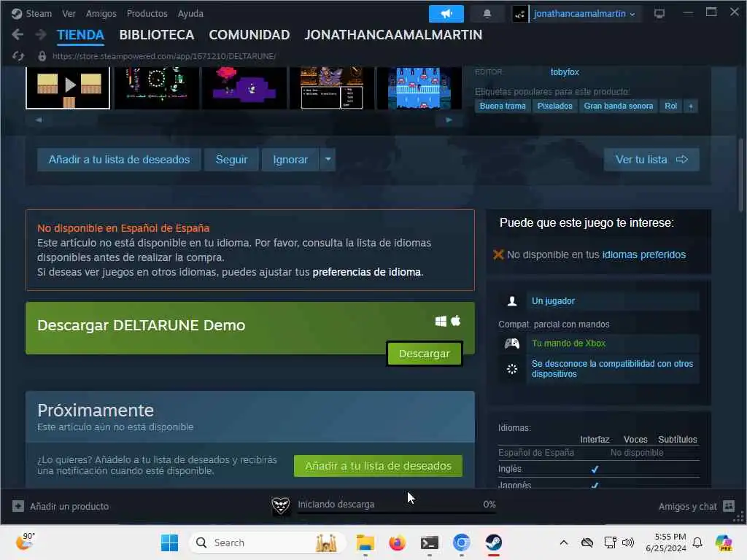This screenshot has width=747, height=560.
Task: Open the terminal from the taskbar
Action: point(429,542)
